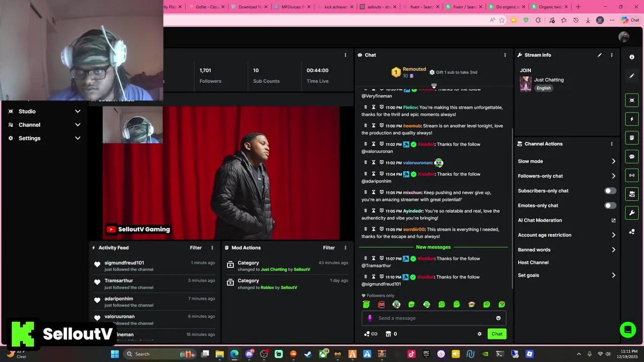The height and width of the screenshot is (362, 644).
Task: Open Slow mode options
Action: (x=567, y=161)
